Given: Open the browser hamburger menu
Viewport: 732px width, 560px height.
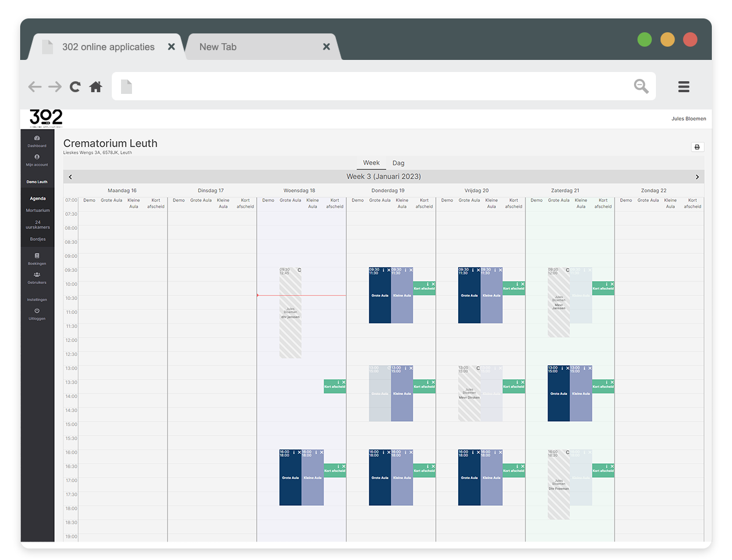Looking at the screenshot, I should tap(684, 87).
